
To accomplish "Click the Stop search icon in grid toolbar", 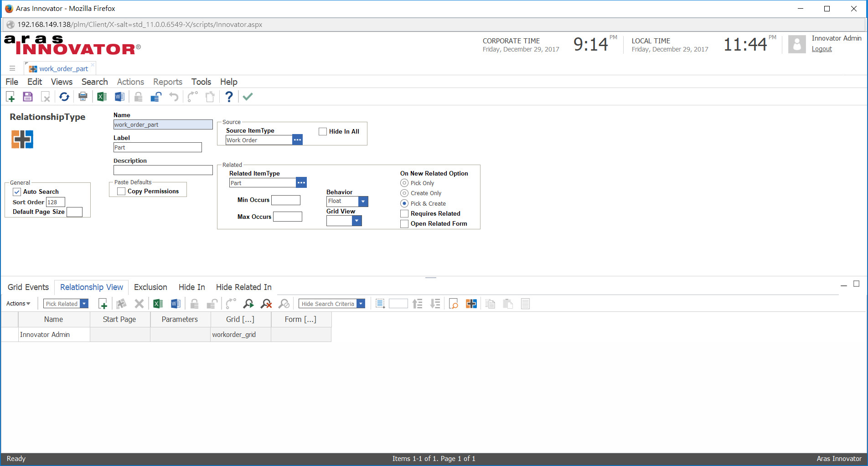I will pos(284,304).
